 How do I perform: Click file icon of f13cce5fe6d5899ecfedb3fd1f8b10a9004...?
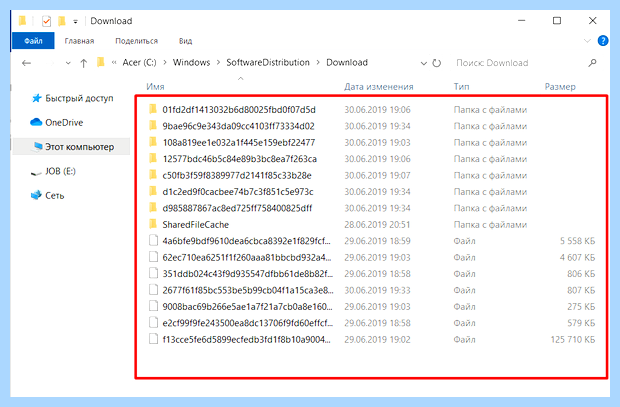pos(153,339)
